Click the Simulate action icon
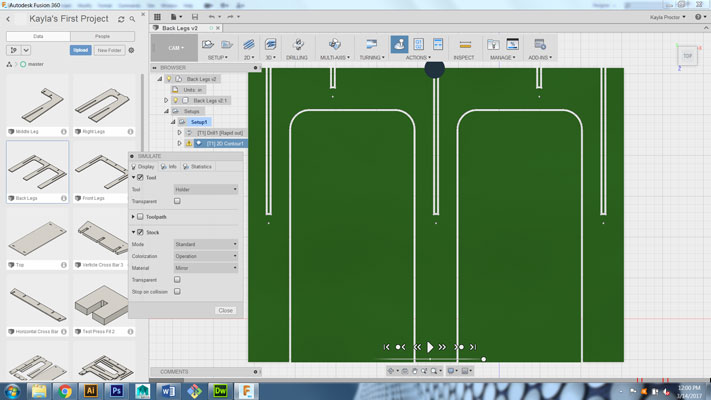Screen dimensions: 711x400 (x=399, y=44)
